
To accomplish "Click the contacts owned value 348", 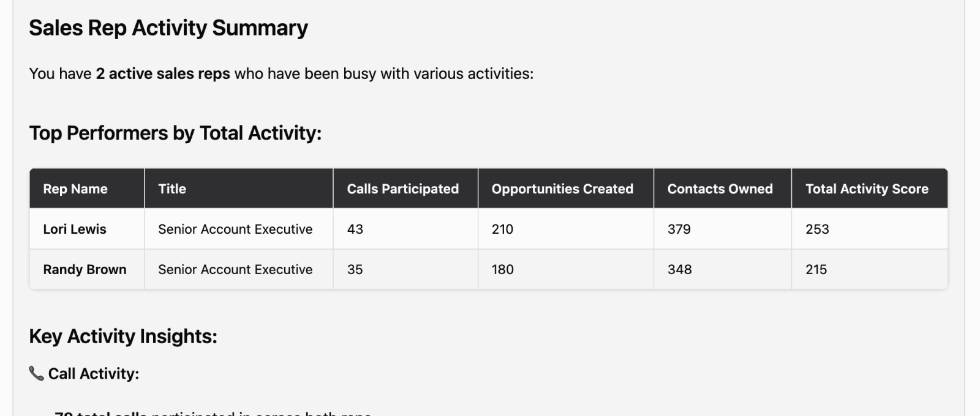I will point(679,269).
